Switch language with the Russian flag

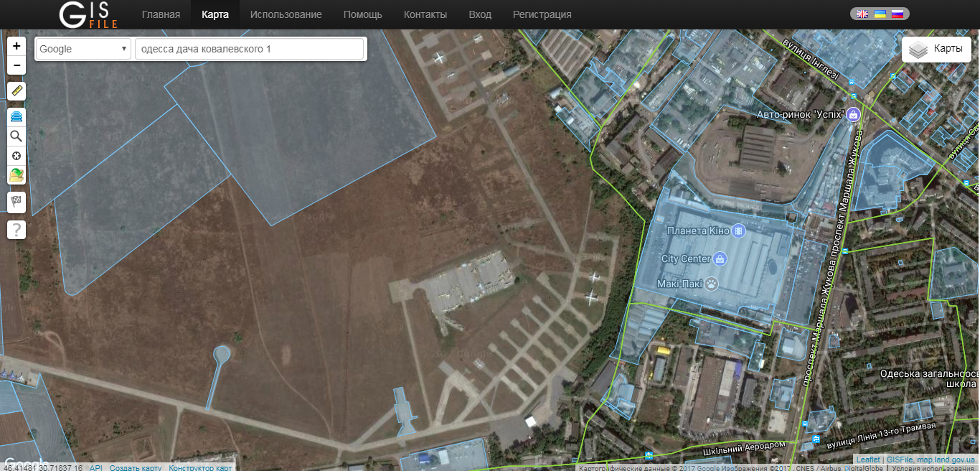[897, 14]
